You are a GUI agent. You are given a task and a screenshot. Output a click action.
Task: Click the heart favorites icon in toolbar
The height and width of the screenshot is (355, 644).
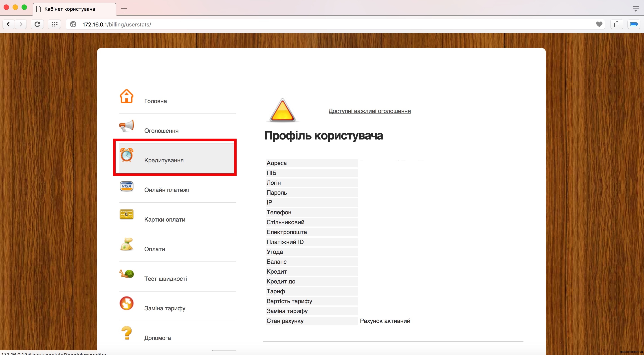point(600,24)
